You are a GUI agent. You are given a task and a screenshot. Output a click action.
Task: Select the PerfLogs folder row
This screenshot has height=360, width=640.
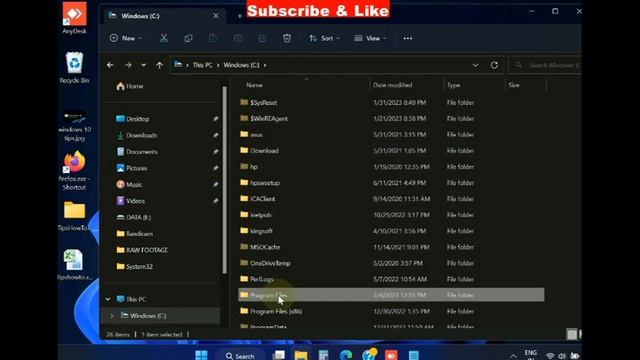[391, 279]
